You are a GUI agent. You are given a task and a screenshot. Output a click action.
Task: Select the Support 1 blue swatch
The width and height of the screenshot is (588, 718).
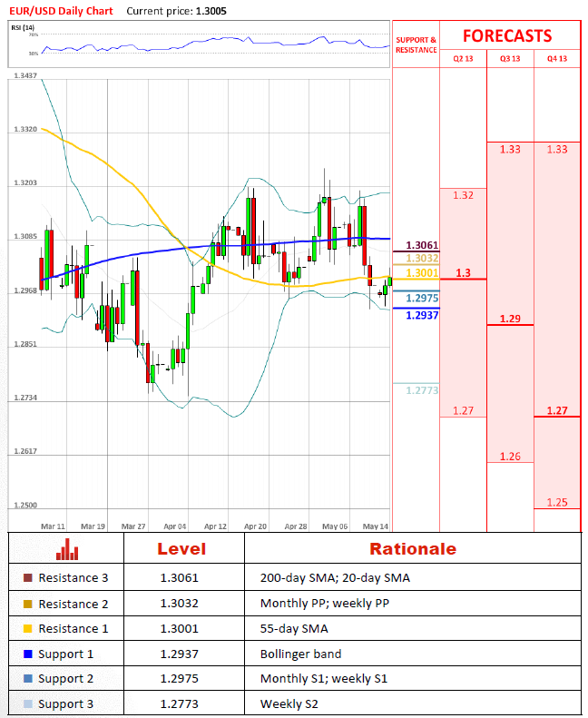click(28, 654)
